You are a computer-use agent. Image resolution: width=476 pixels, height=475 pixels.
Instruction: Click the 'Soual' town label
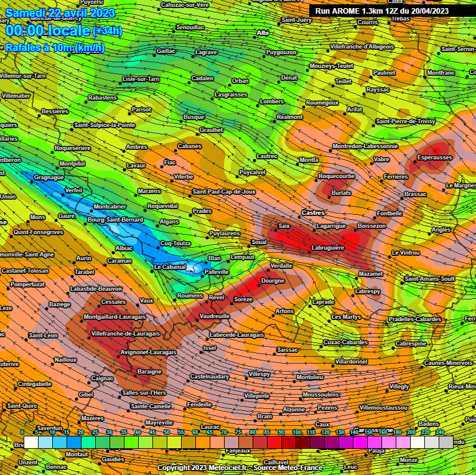coord(259,242)
